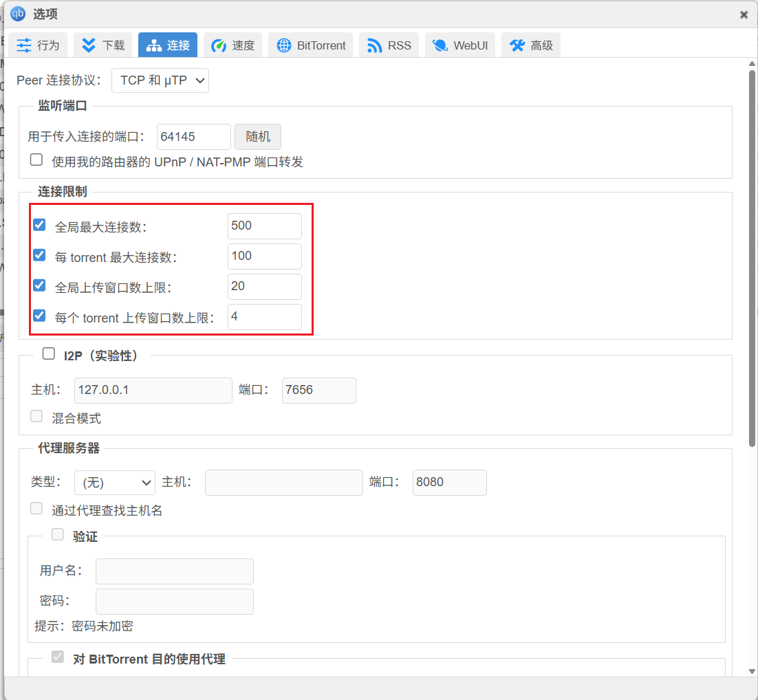
Task: Click the qBittorrent logo icon in title bar
Action: pos(18,14)
